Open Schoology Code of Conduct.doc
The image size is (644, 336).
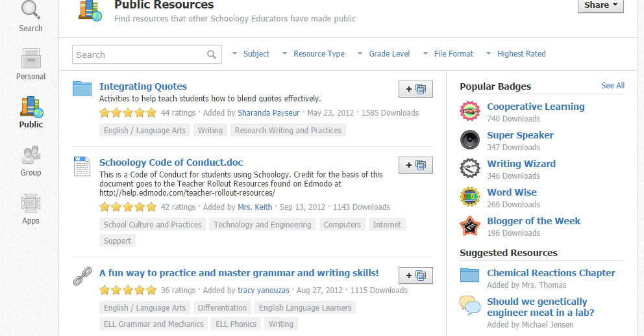(171, 162)
